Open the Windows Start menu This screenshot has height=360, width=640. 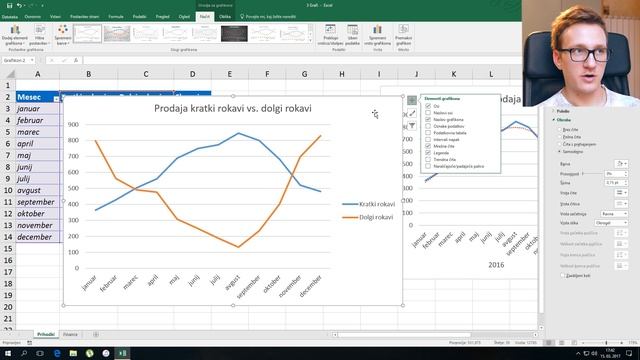click(8, 353)
